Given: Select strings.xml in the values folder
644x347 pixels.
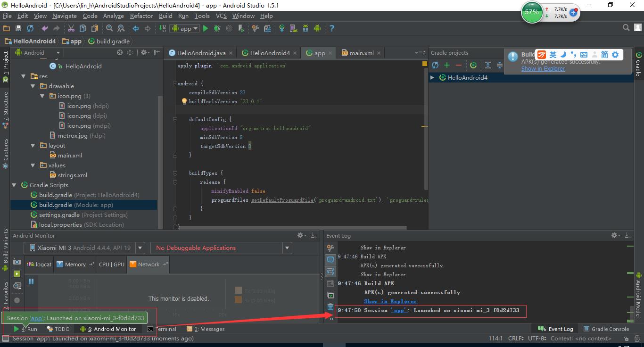Looking at the screenshot, I should click(68, 175).
